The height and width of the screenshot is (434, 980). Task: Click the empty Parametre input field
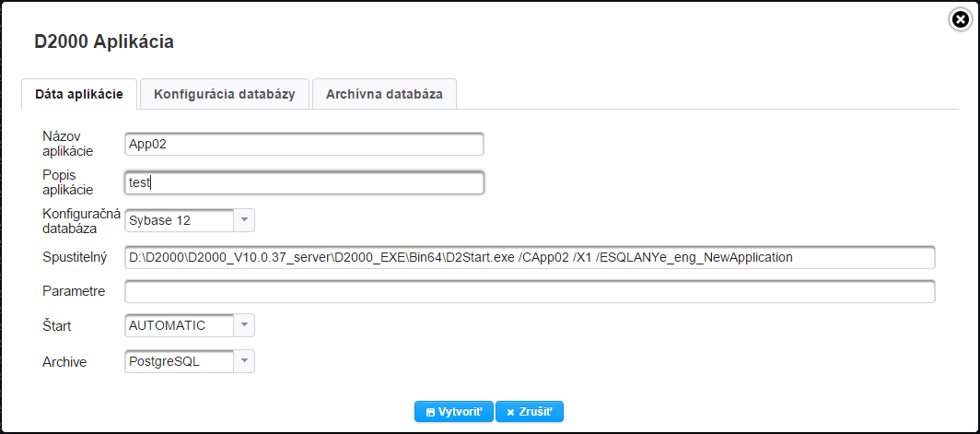(530, 292)
